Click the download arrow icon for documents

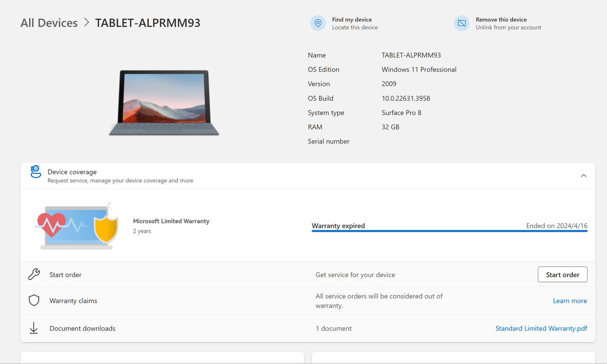34,328
